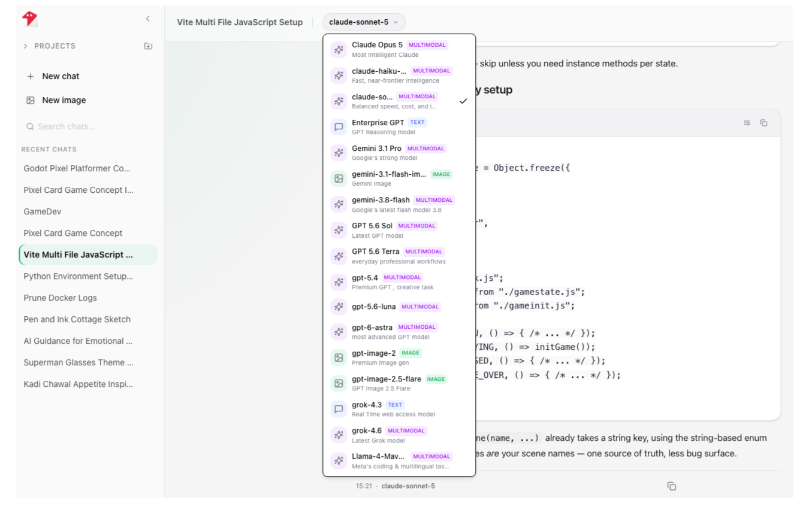
Task: Select gpt-image-2 model
Action: click(x=399, y=358)
